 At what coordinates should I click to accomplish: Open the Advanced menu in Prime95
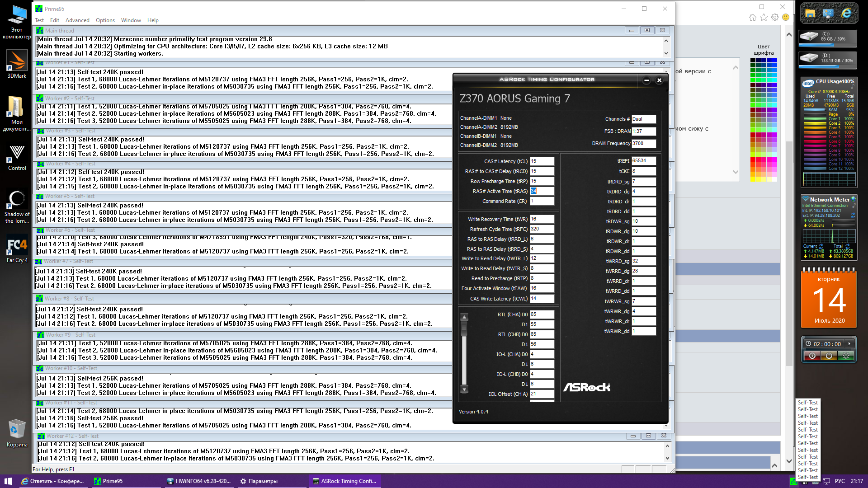77,20
